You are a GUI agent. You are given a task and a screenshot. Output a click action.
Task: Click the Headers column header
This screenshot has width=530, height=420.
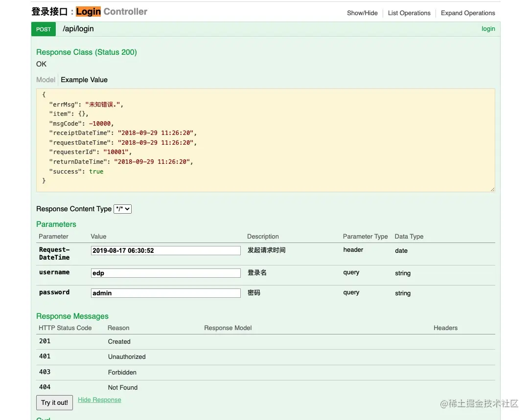click(445, 328)
